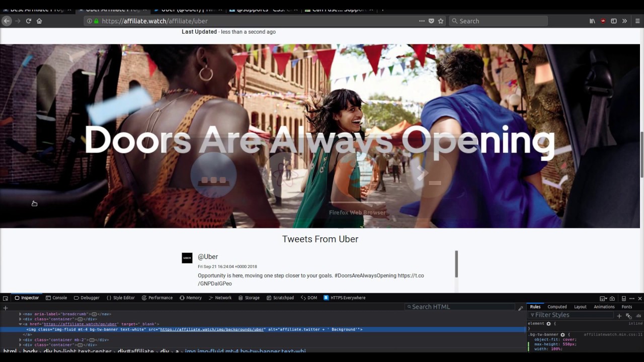Viewport: 644px width, 362px height.
Task: Take a screenshot with the camera icon
Action: pos(612,299)
